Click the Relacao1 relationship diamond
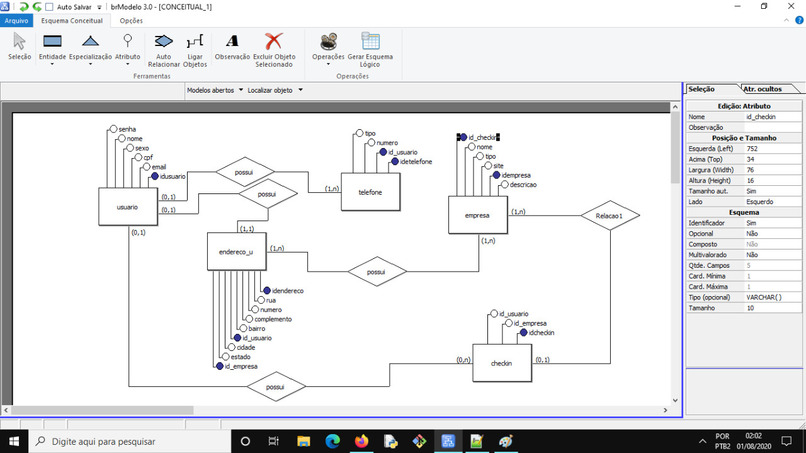Screen dimensions: 806x453 click(610, 215)
